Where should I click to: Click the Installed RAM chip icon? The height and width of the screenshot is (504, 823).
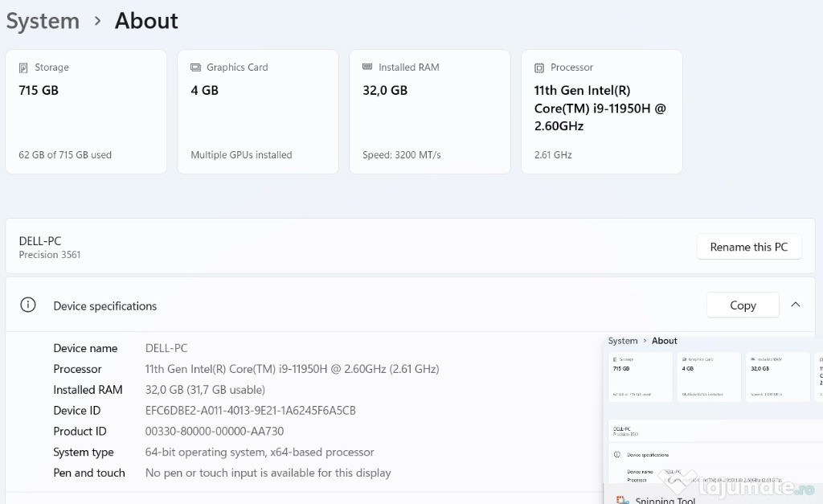(367, 67)
